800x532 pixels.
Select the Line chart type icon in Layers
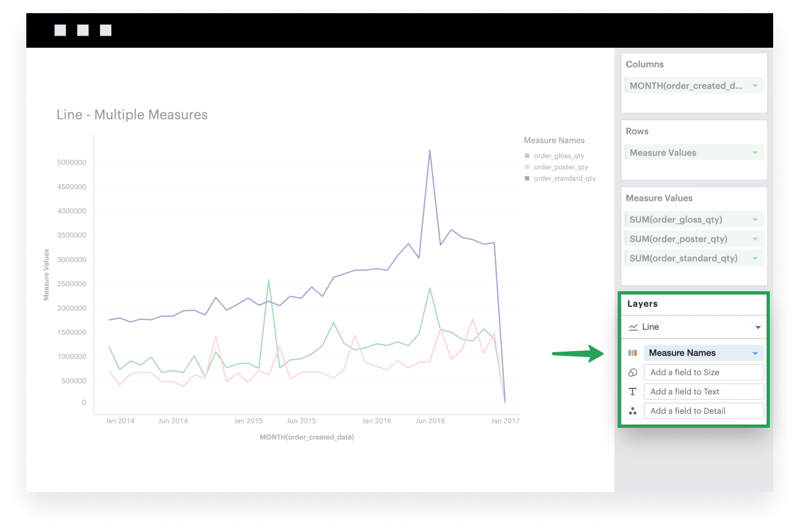pyautogui.click(x=633, y=326)
